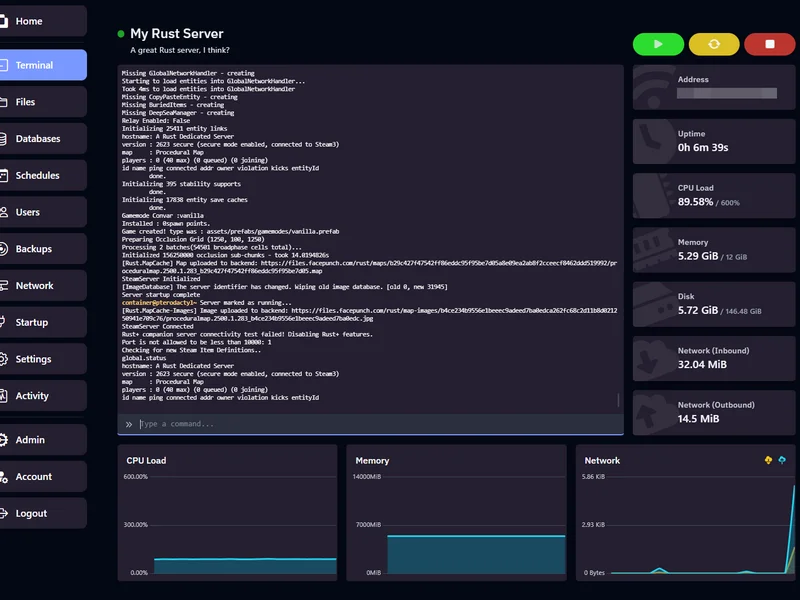Start the Rust server with the green button

click(657, 45)
